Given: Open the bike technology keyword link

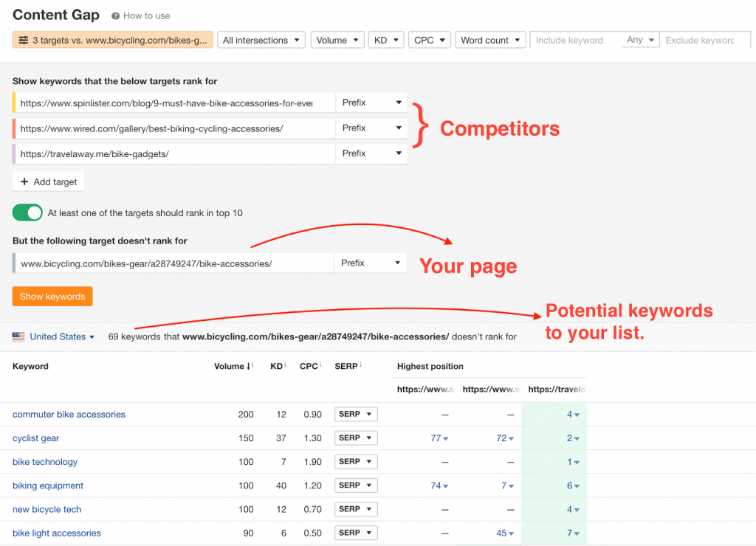Looking at the screenshot, I should 45,462.
